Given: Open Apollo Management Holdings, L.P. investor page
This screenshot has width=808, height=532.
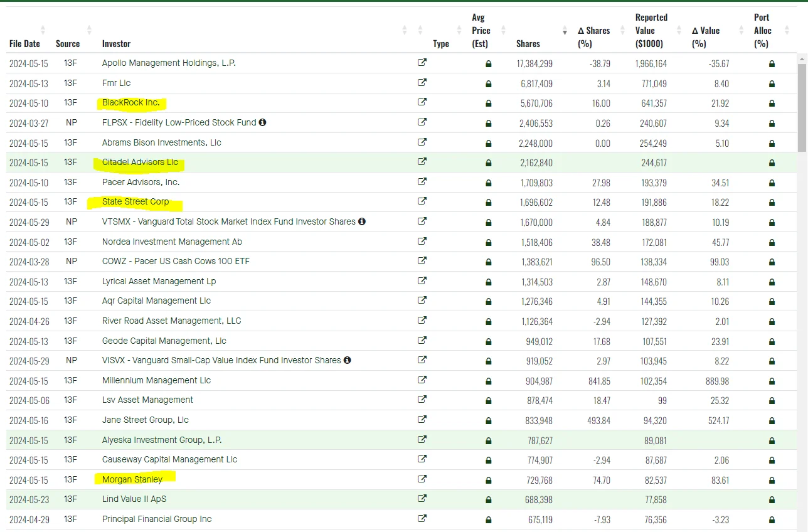Looking at the screenshot, I should (x=169, y=63).
